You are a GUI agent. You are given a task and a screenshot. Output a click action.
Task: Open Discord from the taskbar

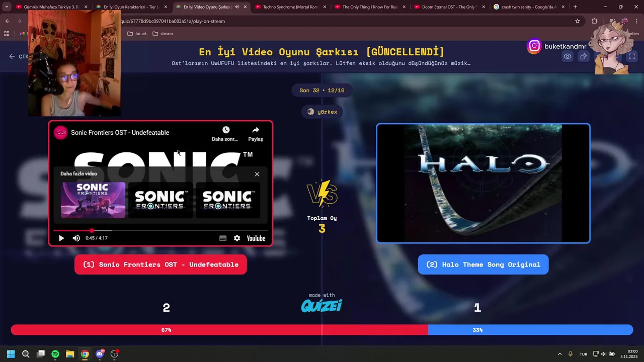pyautogui.click(x=100, y=354)
